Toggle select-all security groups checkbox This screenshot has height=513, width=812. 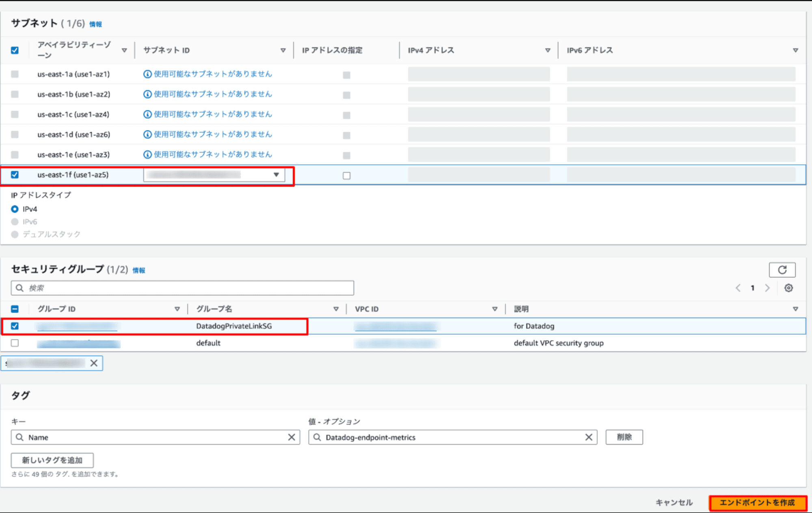point(15,309)
